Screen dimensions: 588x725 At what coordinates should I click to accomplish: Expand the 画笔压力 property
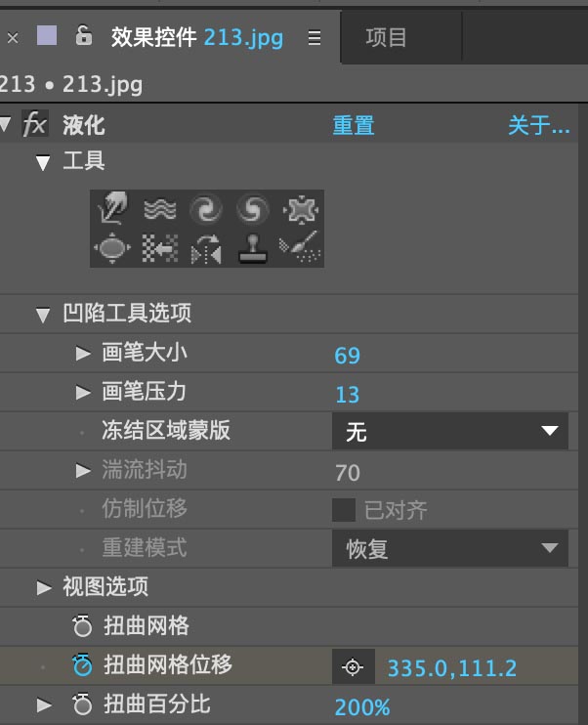(x=83, y=392)
